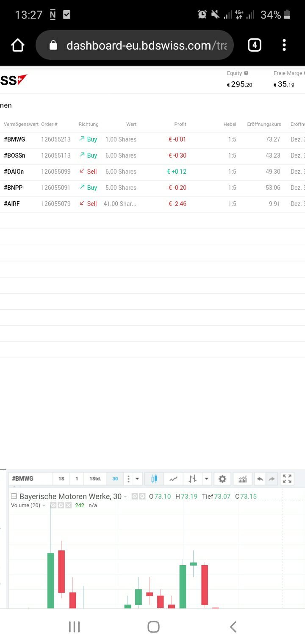Select candlestick chart style

154,479
